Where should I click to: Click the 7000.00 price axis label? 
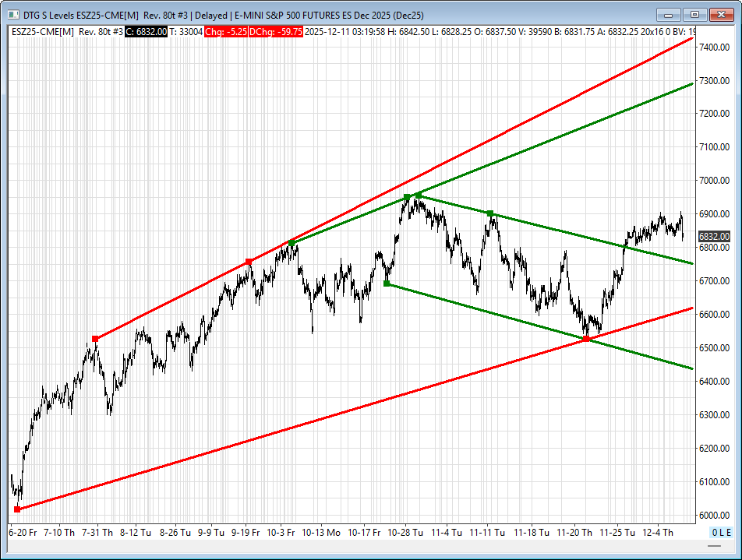coord(714,181)
